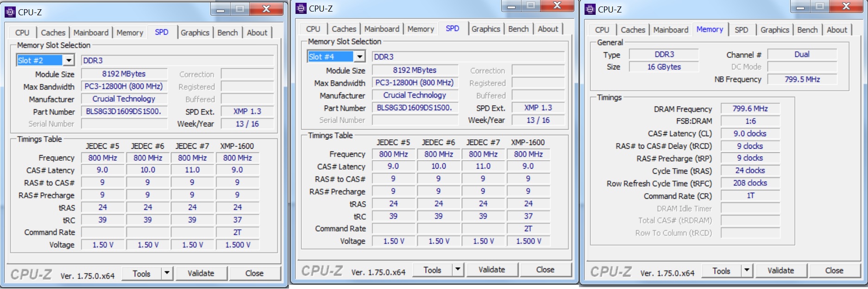The width and height of the screenshot is (868, 289).
Task: Open Graphics tab in right window
Action: 775,30
